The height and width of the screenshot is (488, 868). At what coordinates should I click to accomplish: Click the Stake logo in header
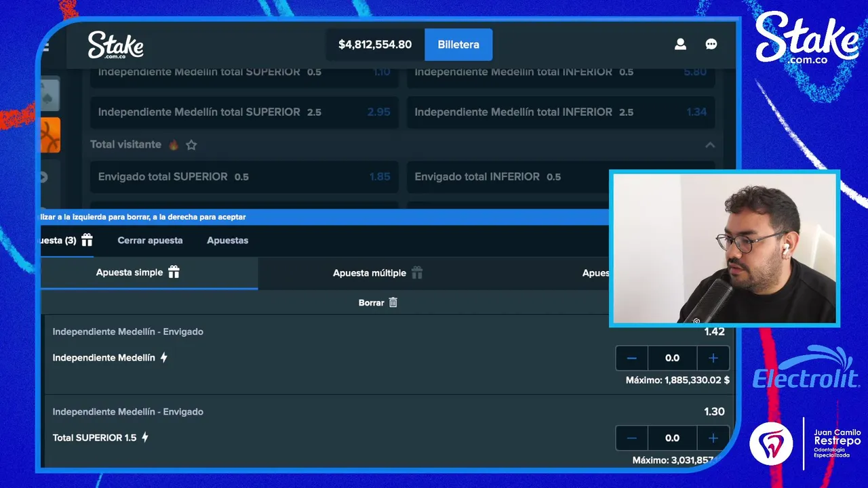point(115,45)
